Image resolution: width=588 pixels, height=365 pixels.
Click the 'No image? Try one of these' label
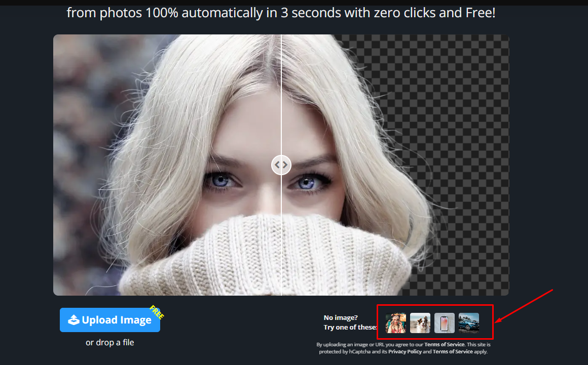pyautogui.click(x=349, y=322)
